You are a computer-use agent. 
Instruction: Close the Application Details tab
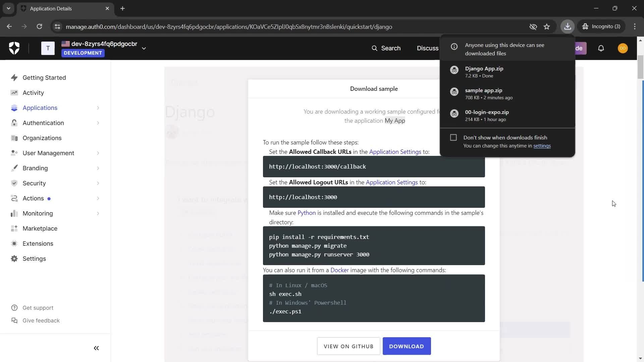(107, 8)
